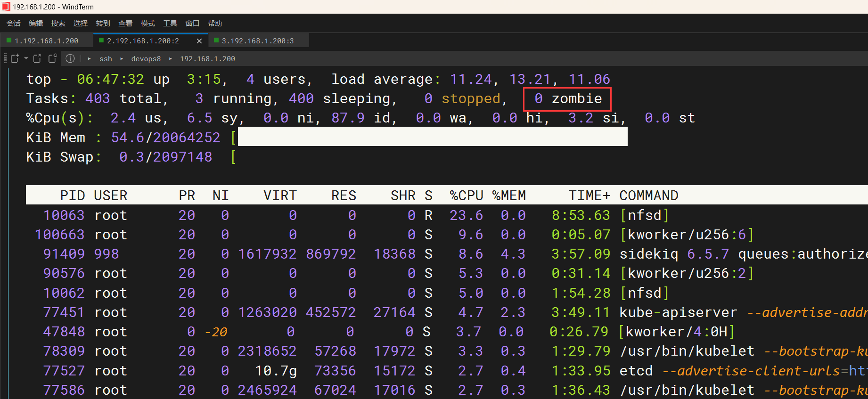Screen dimensions: 868x399
Task: Click the new session icon in toolbar
Action: pyautogui.click(x=15, y=58)
